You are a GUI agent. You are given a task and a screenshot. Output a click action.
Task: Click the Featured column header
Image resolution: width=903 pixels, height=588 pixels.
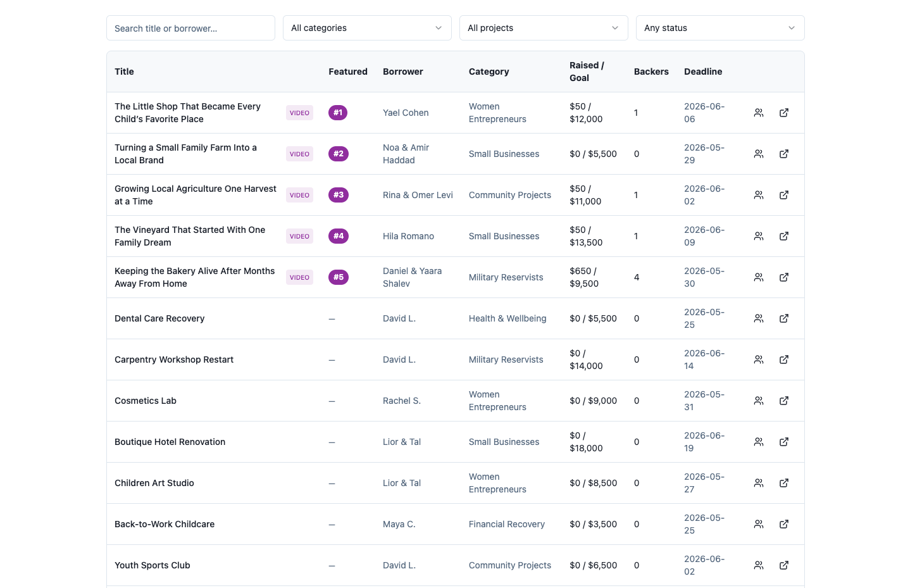[x=348, y=72]
